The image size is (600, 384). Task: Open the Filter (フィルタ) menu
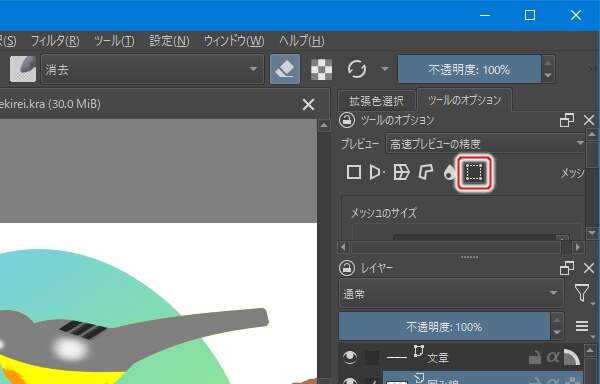[55, 41]
